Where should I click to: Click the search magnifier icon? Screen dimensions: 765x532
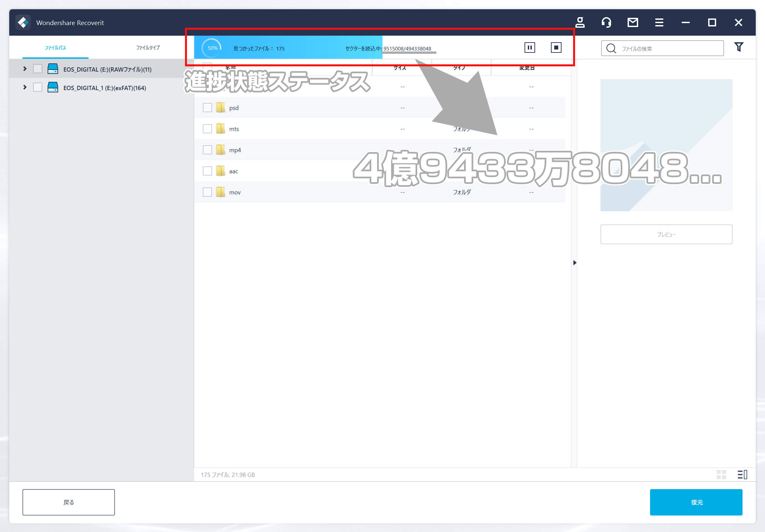coord(611,49)
